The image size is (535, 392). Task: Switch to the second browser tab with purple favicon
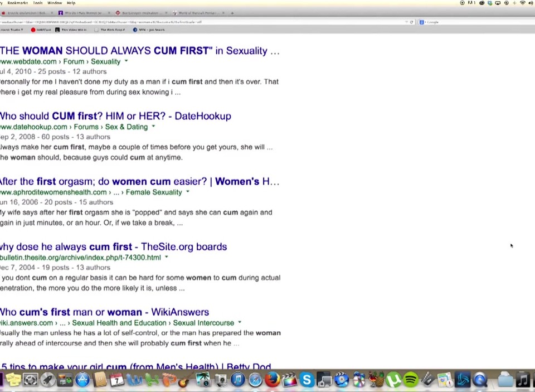click(84, 13)
